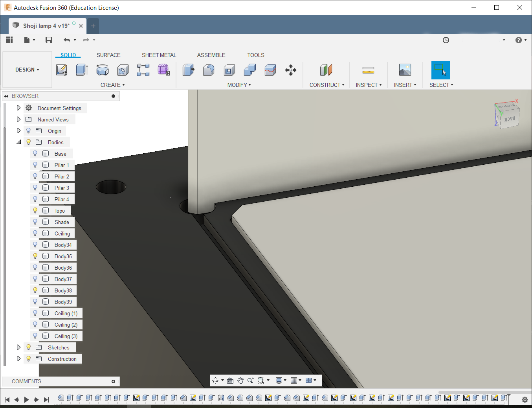Screen dimensions: 532x408
Task: Choose the Revolve tool
Action: tap(103, 70)
